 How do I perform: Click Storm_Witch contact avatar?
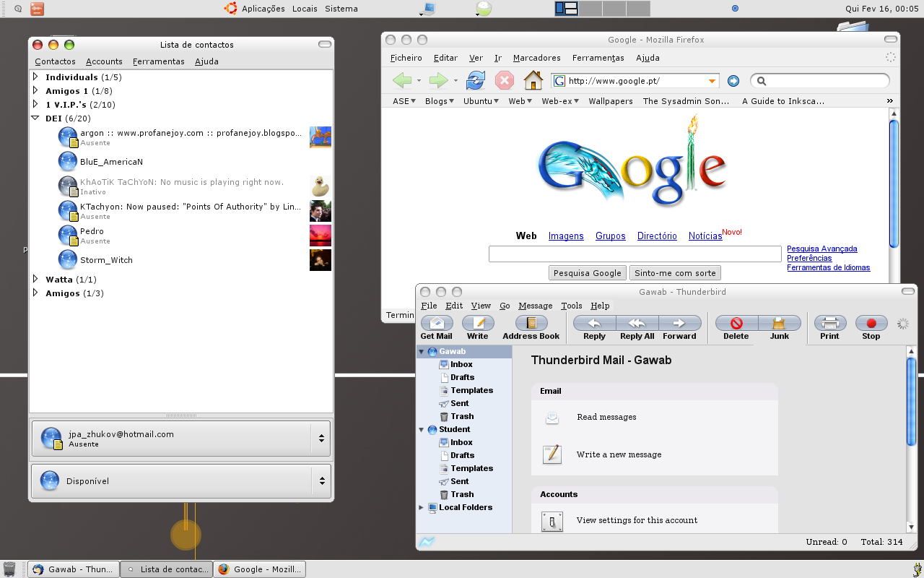[x=321, y=260]
